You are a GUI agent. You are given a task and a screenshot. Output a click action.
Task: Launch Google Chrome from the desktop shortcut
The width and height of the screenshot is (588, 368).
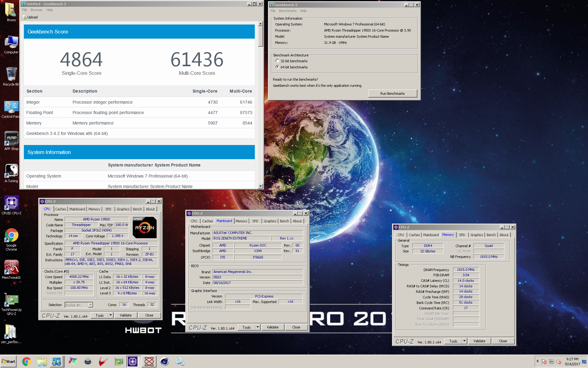click(11, 240)
